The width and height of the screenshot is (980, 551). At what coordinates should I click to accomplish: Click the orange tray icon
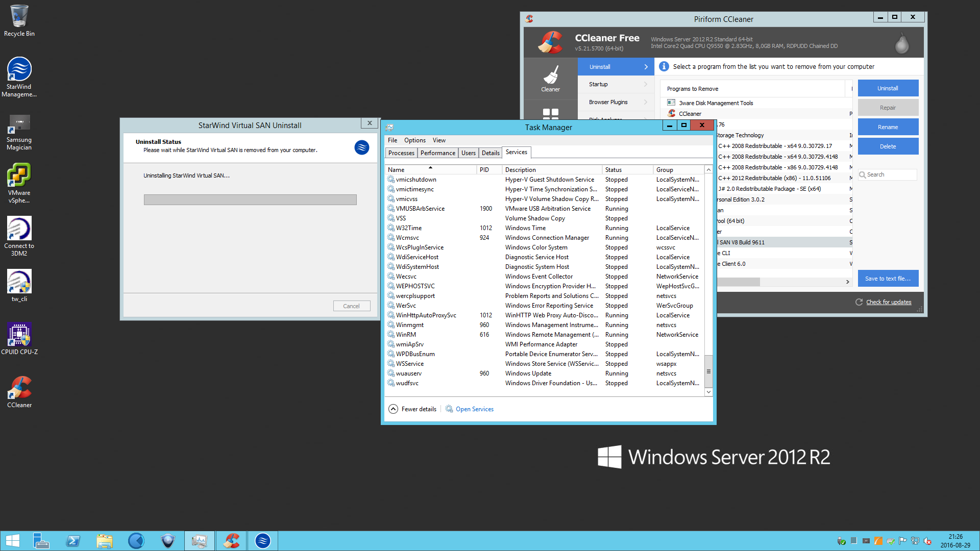click(x=878, y=541)
